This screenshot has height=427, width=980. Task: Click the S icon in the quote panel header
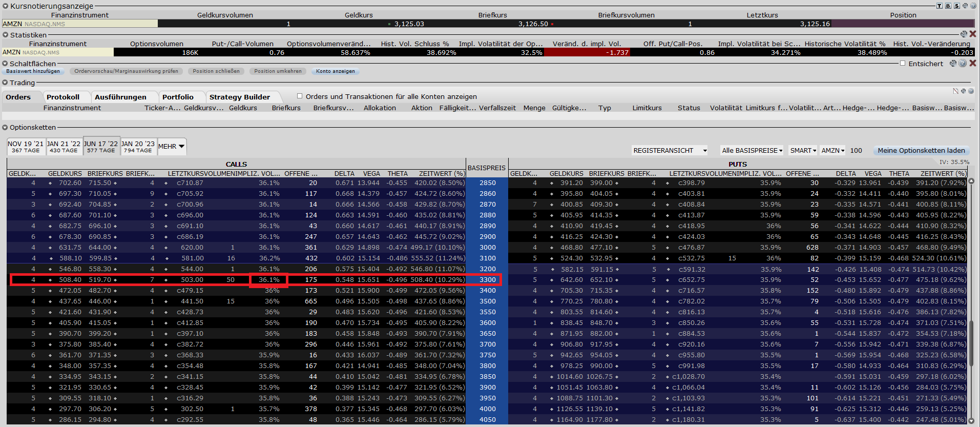point(956,6)
